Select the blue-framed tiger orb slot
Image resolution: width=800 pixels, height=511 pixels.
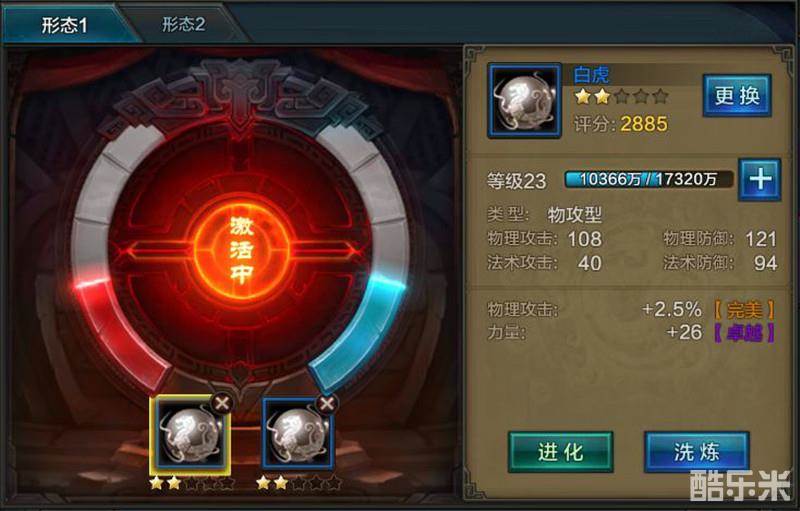click(298, 433)
